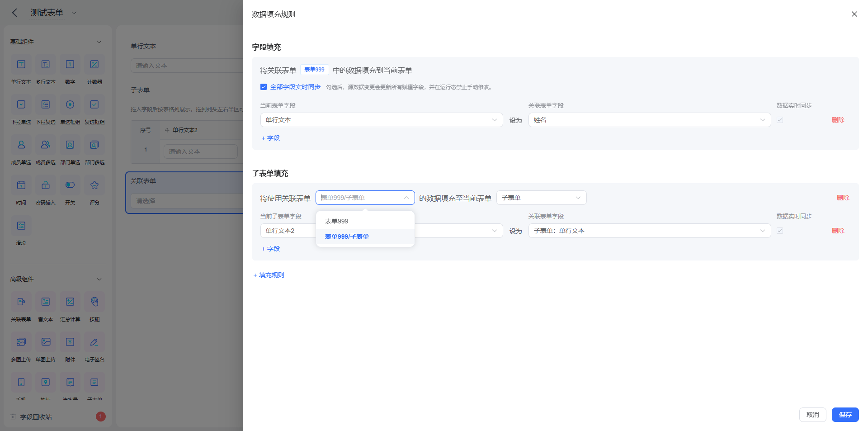This screenshot has height=431, width=868.
Task: Select the 部门单选 component icon
Action: [x=70, y=145]
